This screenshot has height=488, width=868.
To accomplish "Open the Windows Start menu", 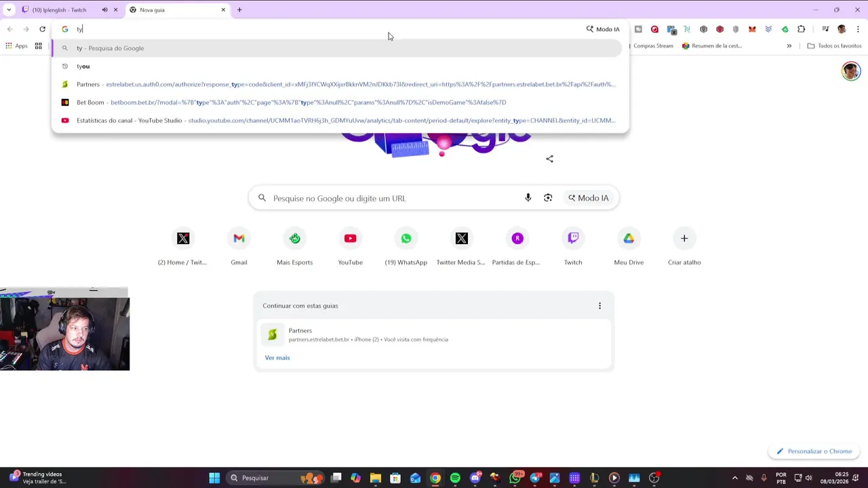I will click(214, 478).
